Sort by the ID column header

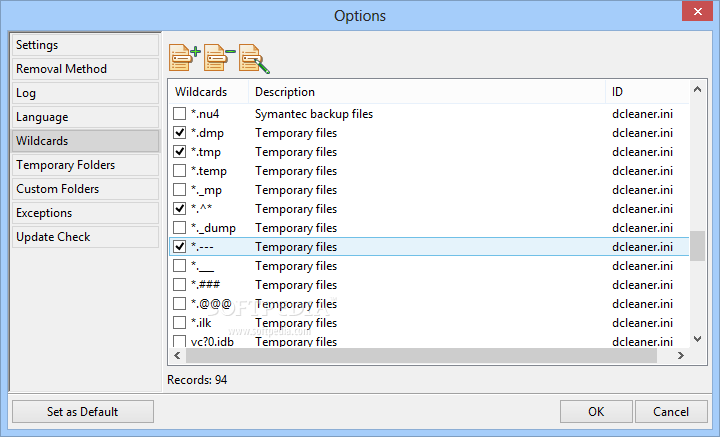[x=647, y=92]
